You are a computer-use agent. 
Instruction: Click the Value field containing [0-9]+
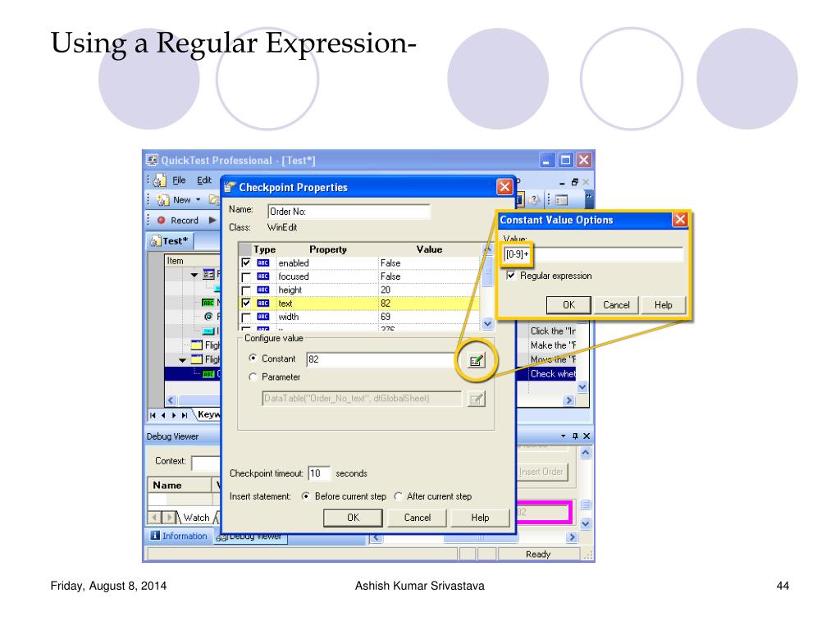click(x=594, y=254)
